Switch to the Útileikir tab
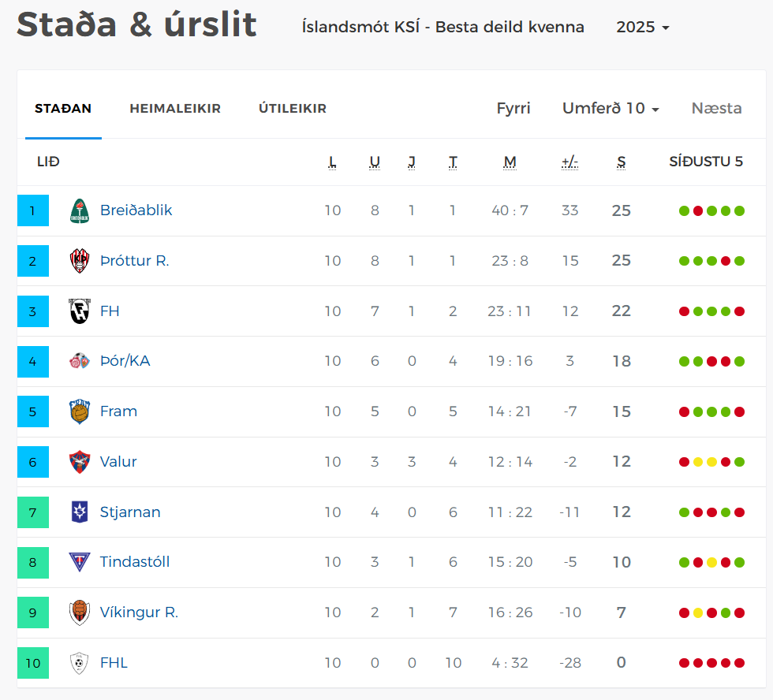The height and width of the screenshot is (700, 773). (293, 108)
